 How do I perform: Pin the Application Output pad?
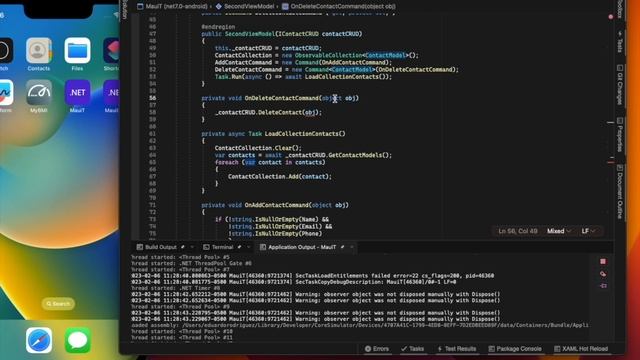tap(342, 247)
